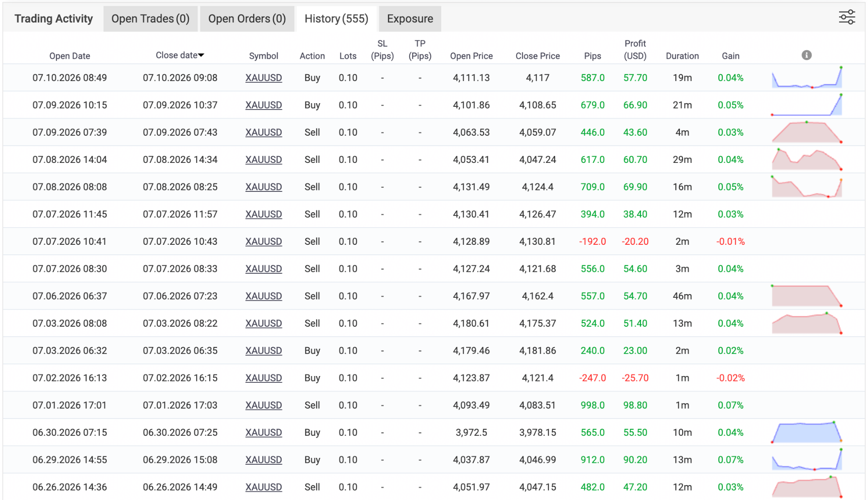Select the -0.02% gain value

click(731, 378)
